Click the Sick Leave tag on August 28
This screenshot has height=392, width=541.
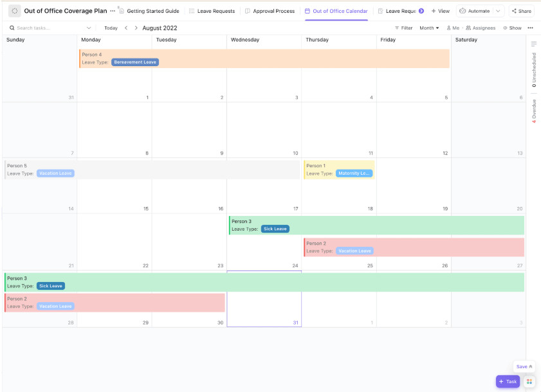(51, 286)
